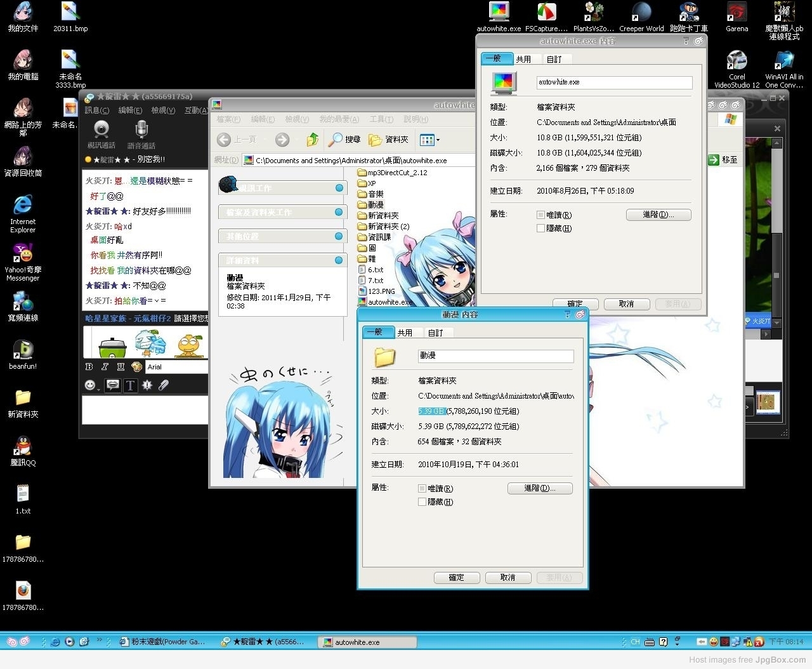Go up one folder level in Explorer

(312, 140)
